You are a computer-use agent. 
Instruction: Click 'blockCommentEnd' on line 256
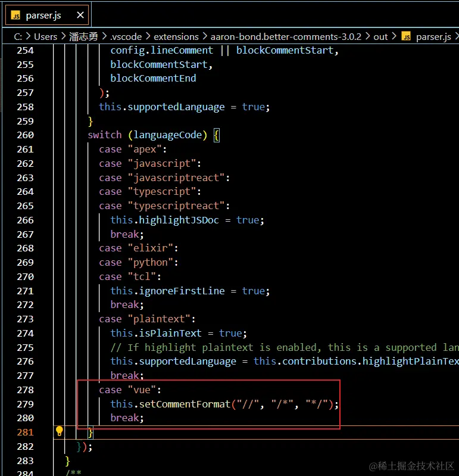click(x=153, y=78)
